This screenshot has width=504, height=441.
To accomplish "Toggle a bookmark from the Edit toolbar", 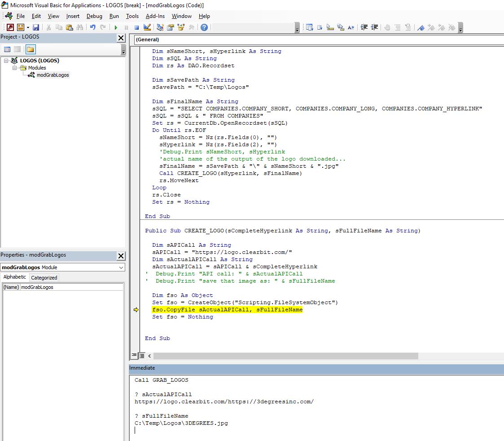I will [x=420, y=27].
